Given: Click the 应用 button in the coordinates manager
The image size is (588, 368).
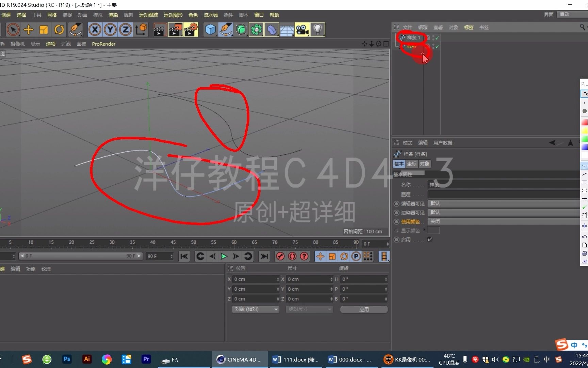Looking at the screenshot, I should (x=363, y=309).
